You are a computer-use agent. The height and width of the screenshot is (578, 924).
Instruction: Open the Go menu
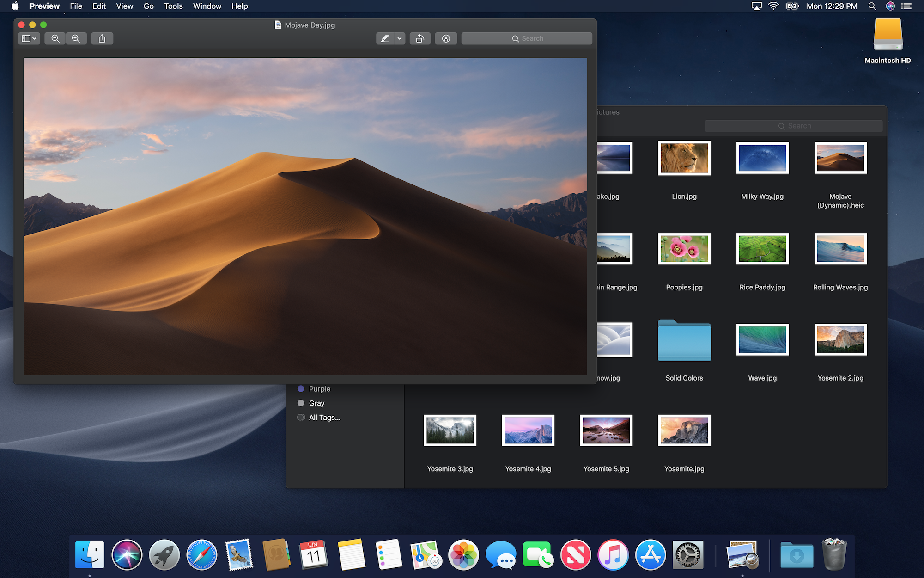pyautogui.click(x=149, y=6)
